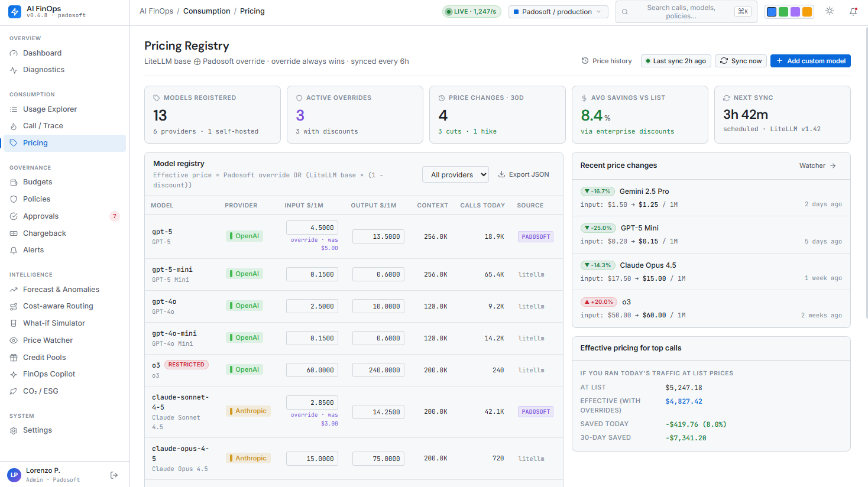
Task: Click the Sync now button
Action: coord(741,61)
